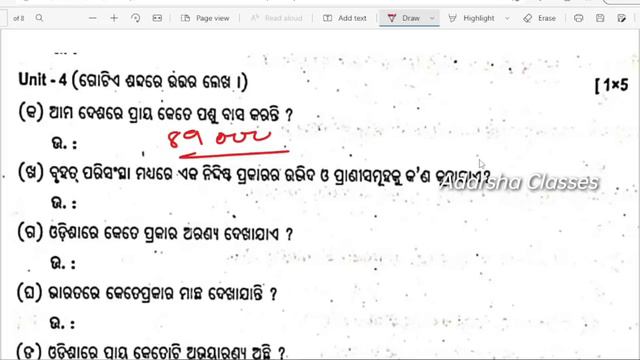Image resolution: width=640 pixels, height=360 pixels.
Task: Click the '[ 1×5' marks text
Action: pos(611,85)
